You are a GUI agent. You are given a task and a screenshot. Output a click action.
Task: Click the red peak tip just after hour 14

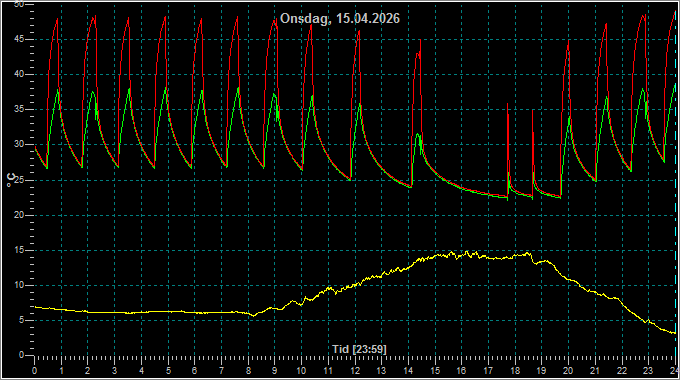tap(420, 40)
